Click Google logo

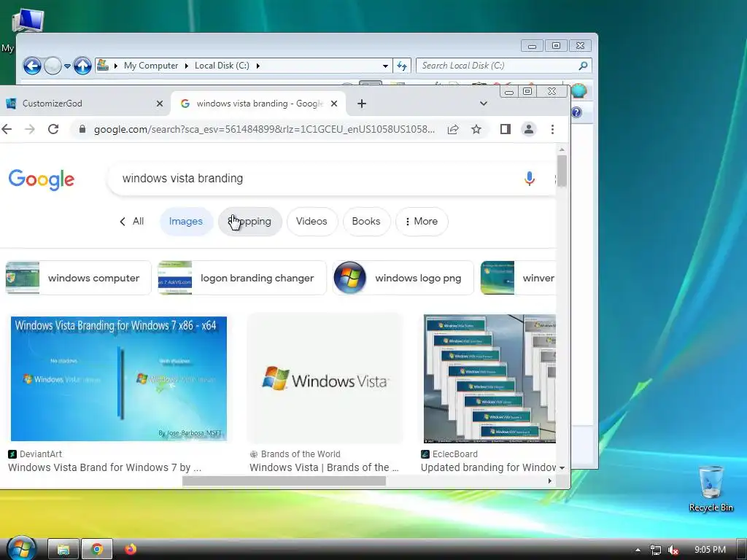point(42,179)
